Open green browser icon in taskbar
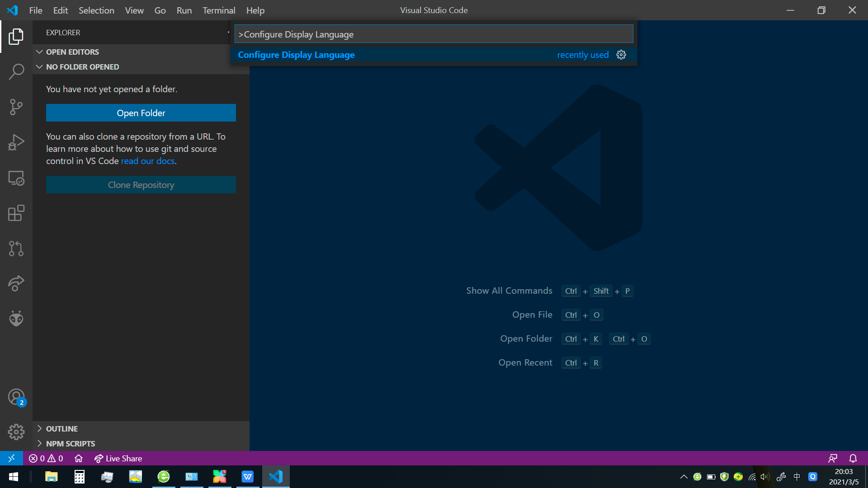 click(x=164, y=477)
